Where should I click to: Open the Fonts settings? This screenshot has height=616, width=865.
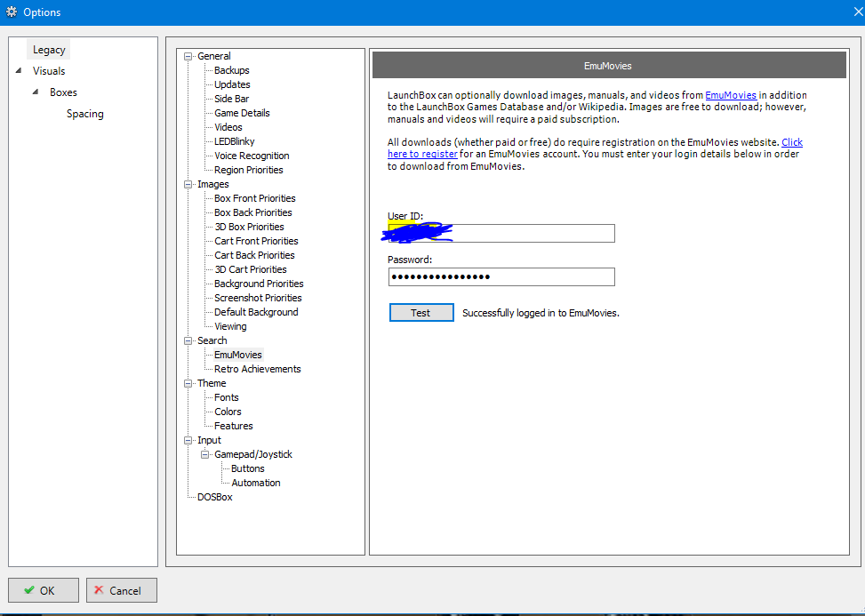tap(227, 397)
